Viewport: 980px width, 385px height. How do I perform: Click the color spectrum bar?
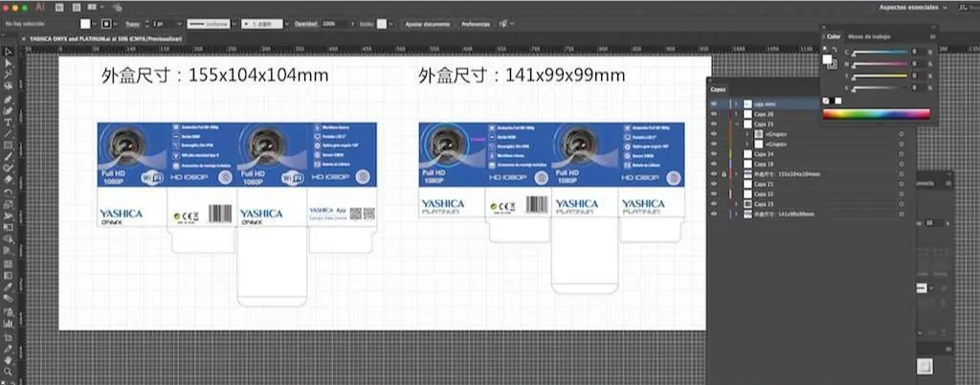tap(875, 114)
